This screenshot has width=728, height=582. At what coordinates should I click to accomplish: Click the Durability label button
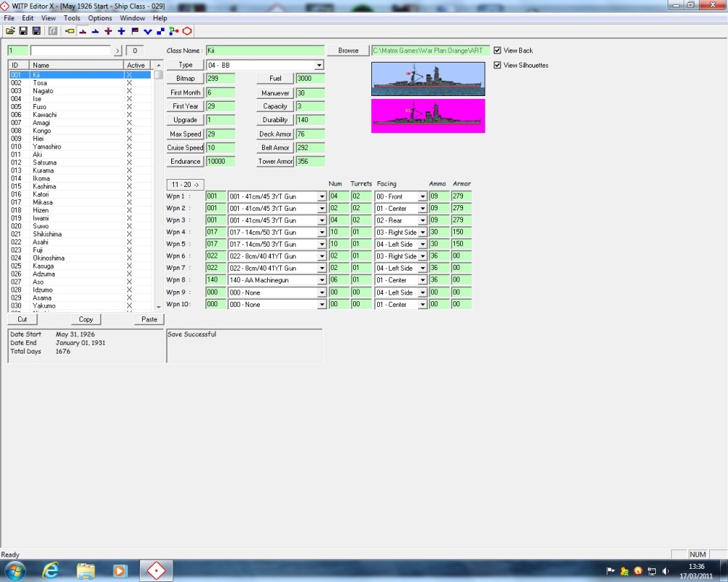pos(275,120)
